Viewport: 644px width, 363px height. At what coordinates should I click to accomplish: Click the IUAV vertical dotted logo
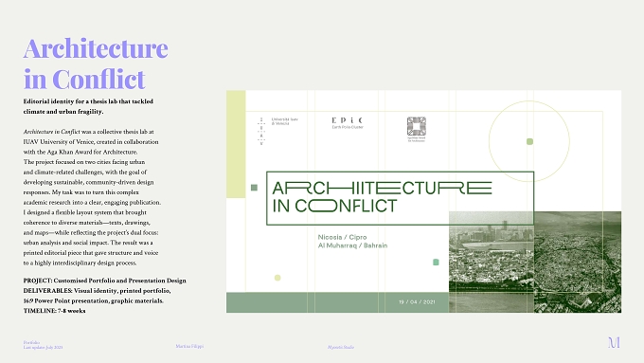261,132
